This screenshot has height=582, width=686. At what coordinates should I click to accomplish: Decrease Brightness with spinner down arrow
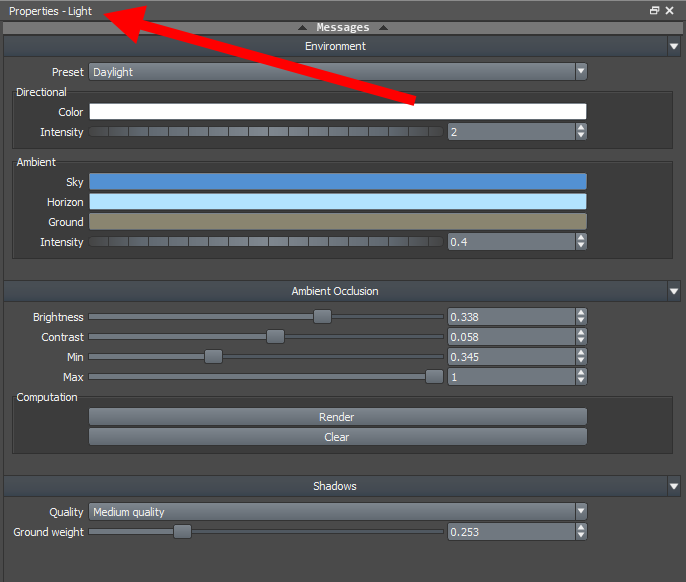pyautogui.click(x=581, y=321)
